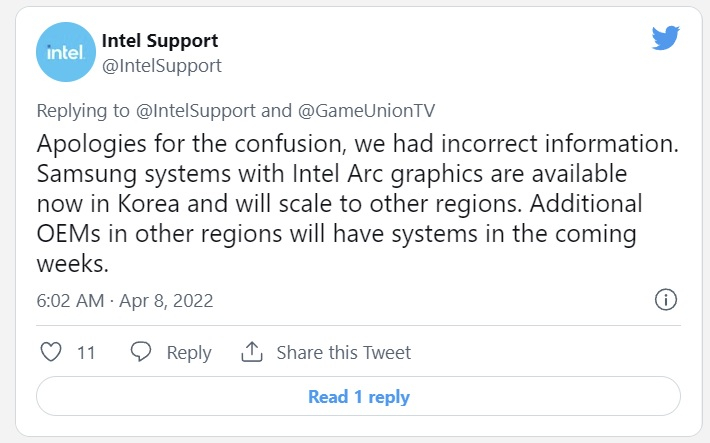
Task: Click the 6:02 AM · Apr 8, 2022 timestamp
Action: click(x=124, y=301)
